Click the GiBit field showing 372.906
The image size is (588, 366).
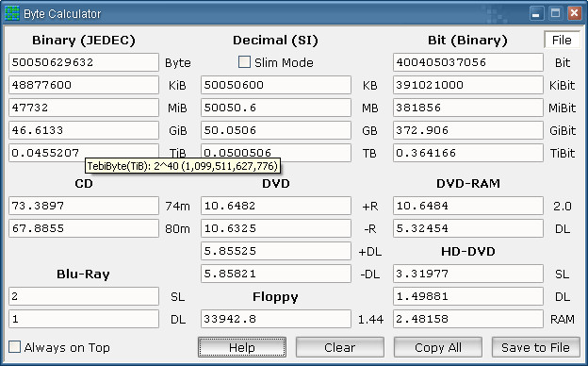tap(468, 130)
